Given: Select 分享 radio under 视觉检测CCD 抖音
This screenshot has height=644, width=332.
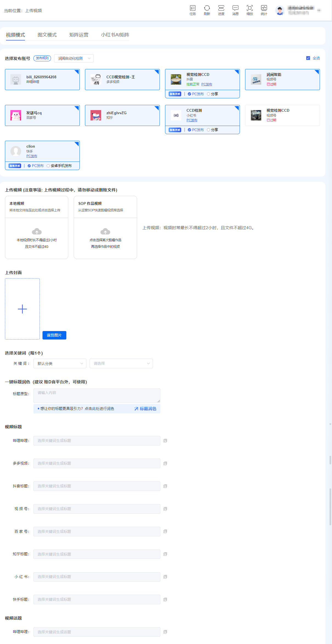Looking at the screenshot, I should pyautogui.click(x=209, y=94).
